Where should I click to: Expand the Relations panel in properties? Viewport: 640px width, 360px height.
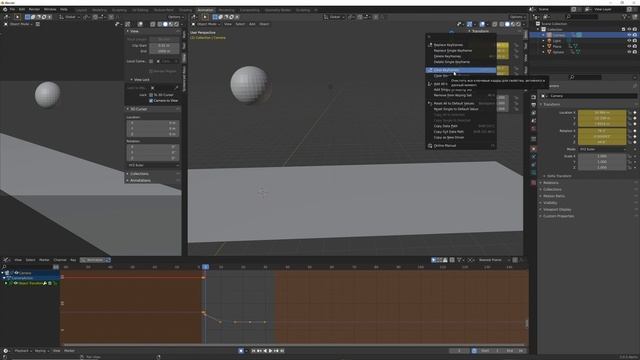pyautogui.click(x=551, y=183)
